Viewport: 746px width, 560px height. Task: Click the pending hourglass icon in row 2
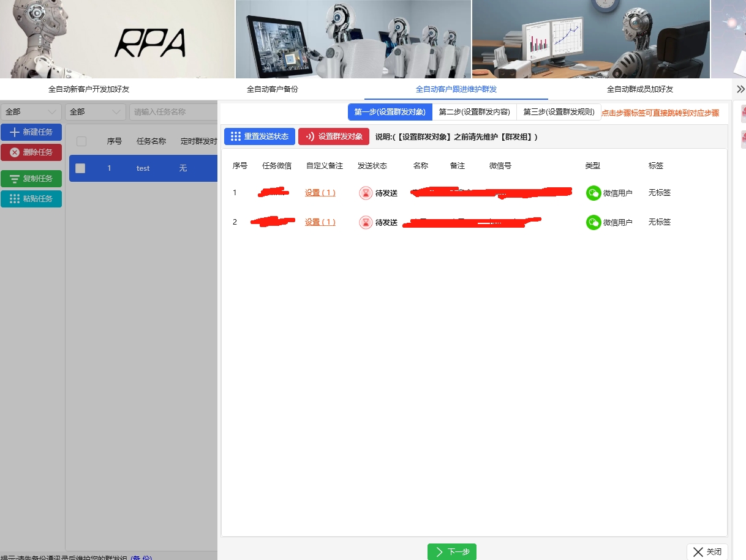[366, 222]
